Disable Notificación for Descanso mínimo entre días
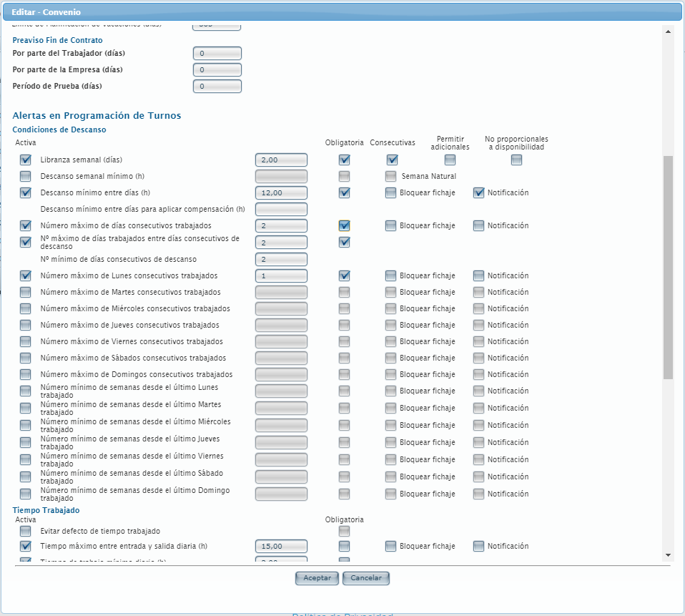The image size is (685, 616). coord(478,192)
